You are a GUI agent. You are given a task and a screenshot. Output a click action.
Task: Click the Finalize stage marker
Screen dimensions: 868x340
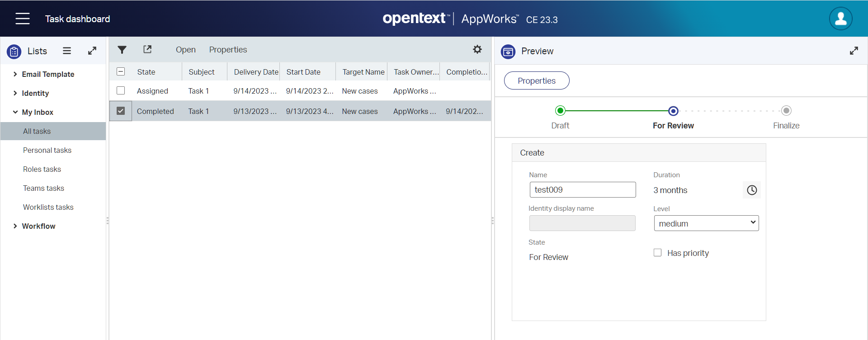(786, 111)
